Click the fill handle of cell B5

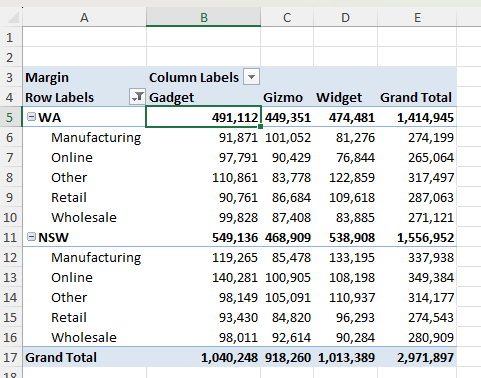(260, 127)
